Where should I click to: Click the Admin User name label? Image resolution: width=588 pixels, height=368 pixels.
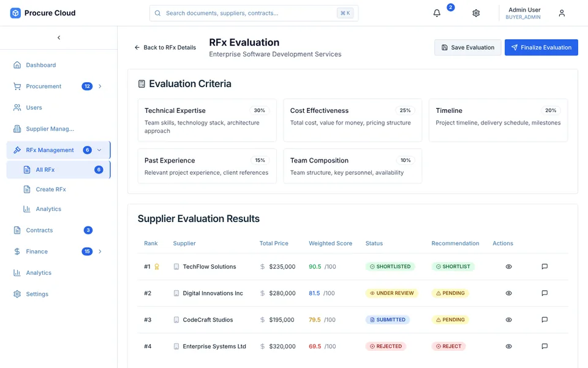point(524,10)
